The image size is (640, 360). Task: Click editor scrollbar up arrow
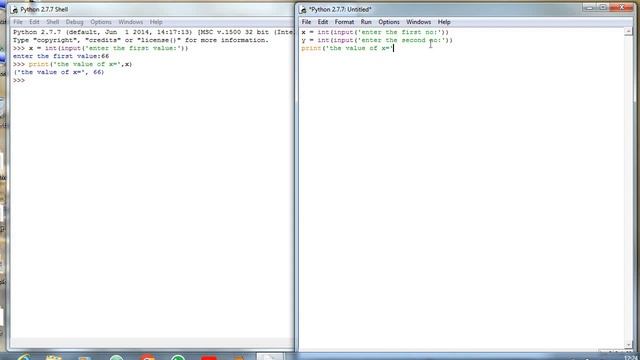(629, 31)
